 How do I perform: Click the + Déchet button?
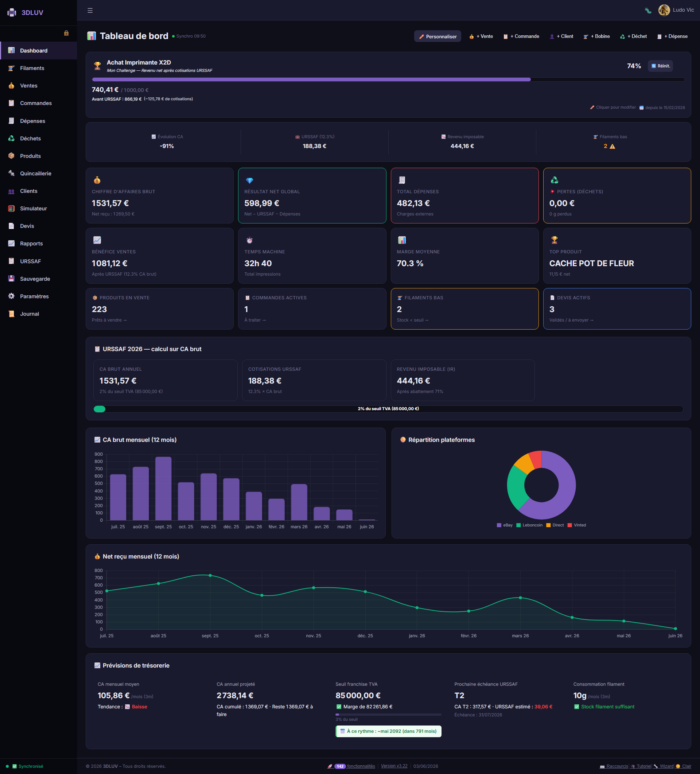tap(633, 36)
